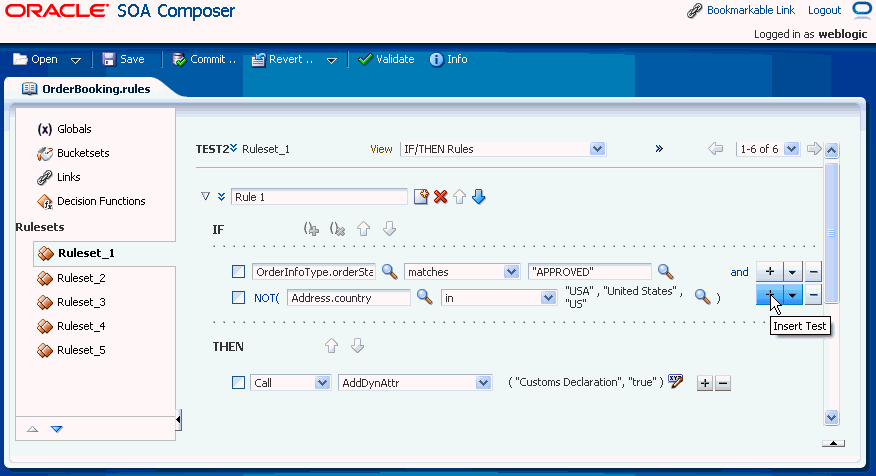
Task: Click the 'and' conjunction link
Action: [x=739, y=272]
